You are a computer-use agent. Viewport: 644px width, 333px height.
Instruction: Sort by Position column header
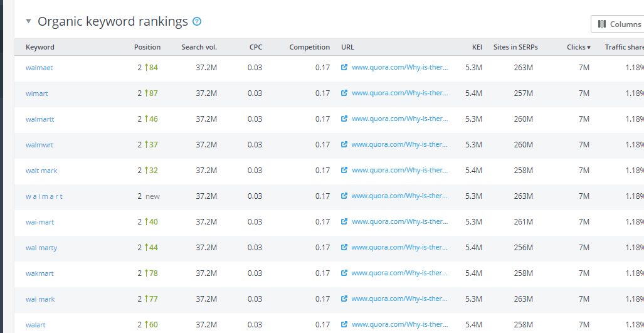point(147,47)
